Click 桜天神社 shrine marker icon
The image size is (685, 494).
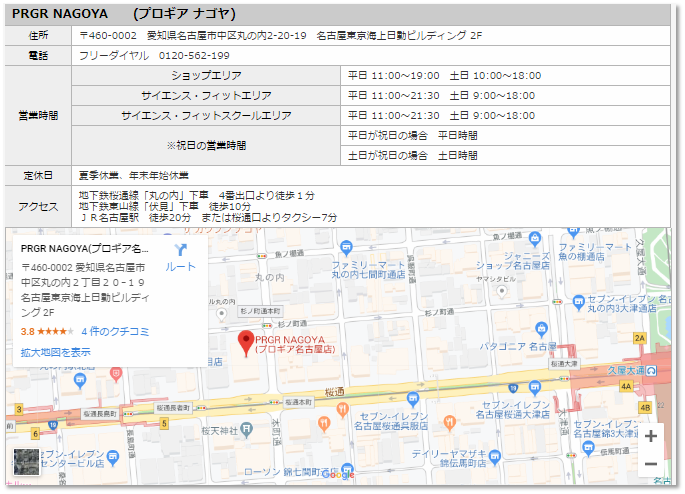246,430
